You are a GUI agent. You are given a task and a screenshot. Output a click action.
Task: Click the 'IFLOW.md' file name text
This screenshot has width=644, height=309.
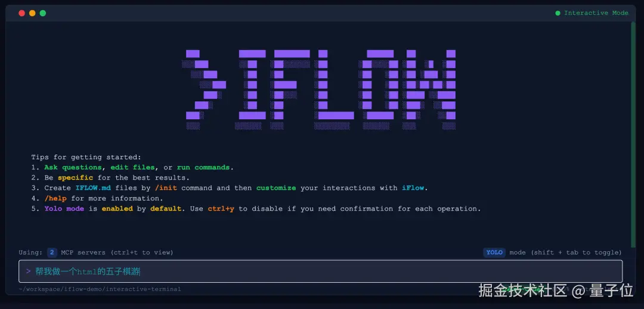(93, 188)
